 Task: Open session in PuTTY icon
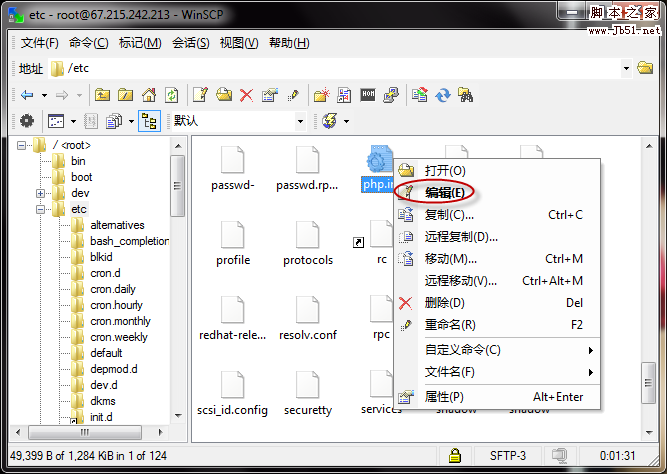coord(391,95)
